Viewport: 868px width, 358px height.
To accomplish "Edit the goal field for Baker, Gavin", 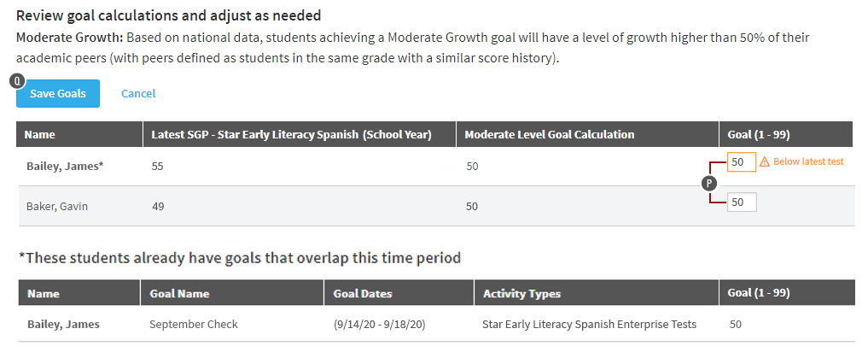I will click(x=741, y=202).
